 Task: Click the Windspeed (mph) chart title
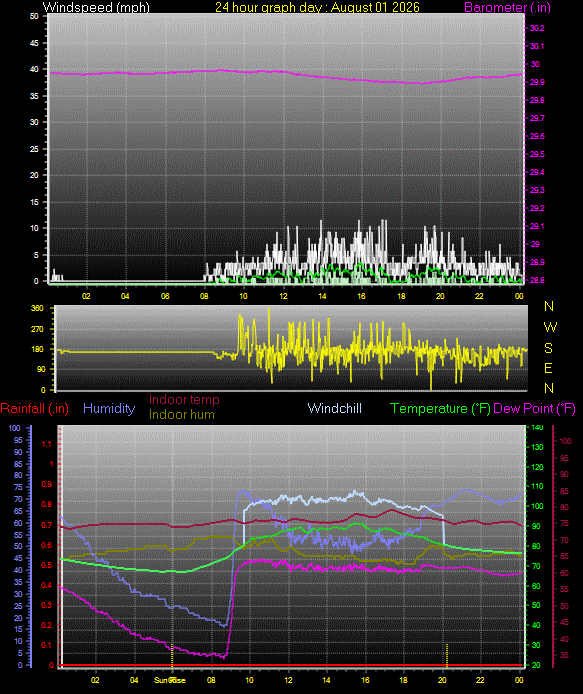tap(96, 7)
